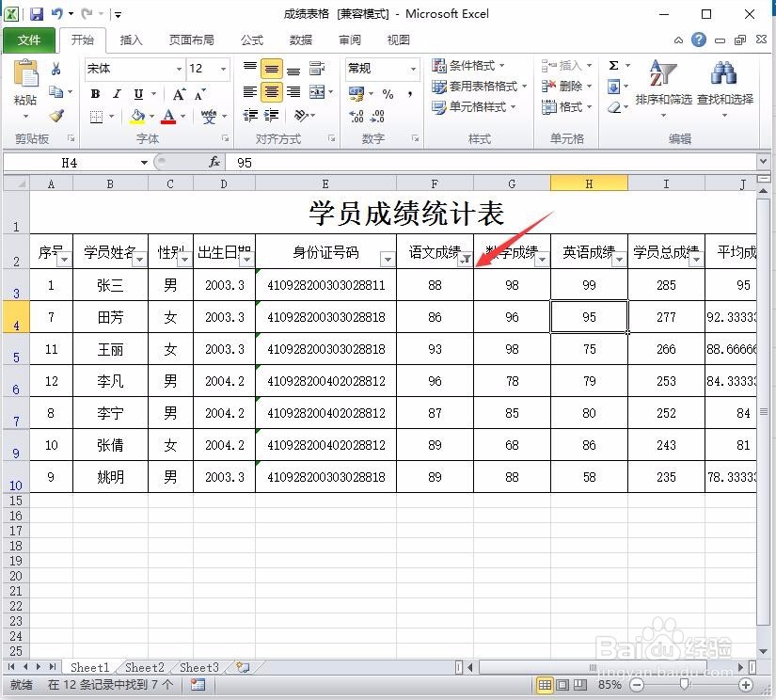Click zoom out minus button
The image size is (776, 700).
tap(637, 685)
